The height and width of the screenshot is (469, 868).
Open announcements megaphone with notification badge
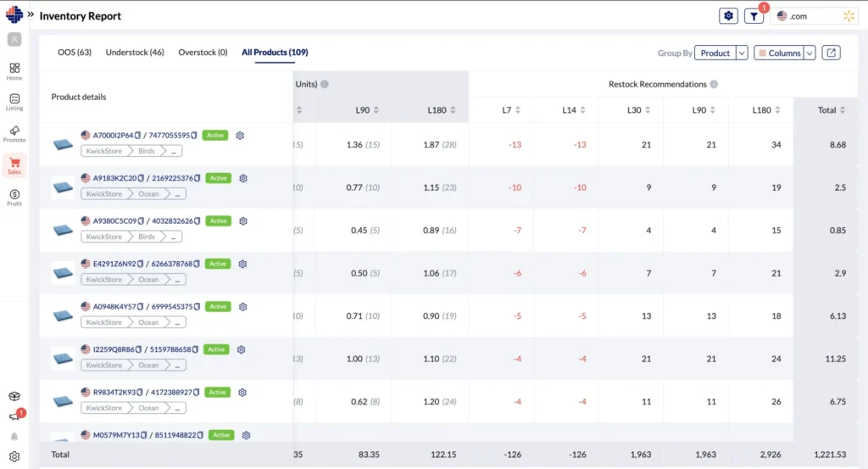tap(15, 416)
